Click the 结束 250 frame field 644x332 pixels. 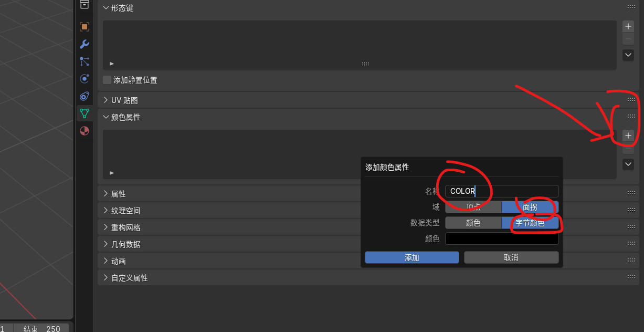(42, 329)
